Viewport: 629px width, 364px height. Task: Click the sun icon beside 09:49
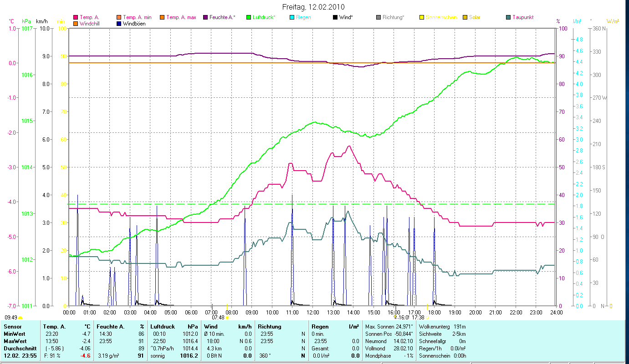click(20, 318)
